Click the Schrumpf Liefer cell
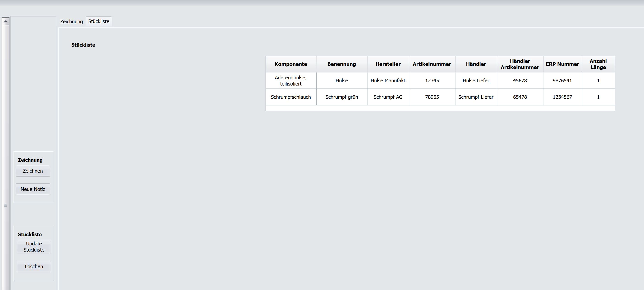The height and width of the screenshot is (290, 644). tap(476, 97)
